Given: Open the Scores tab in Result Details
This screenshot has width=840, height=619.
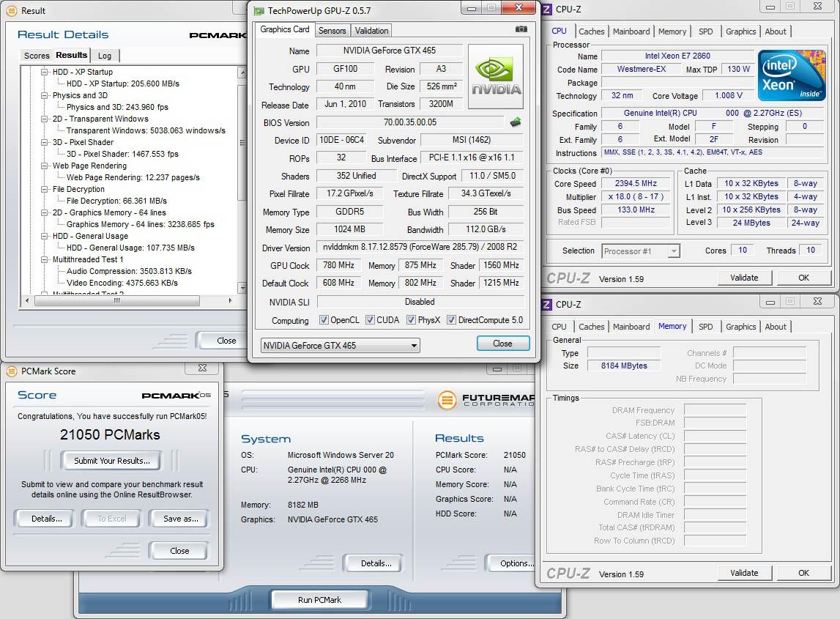Looking at the screenshot, I should (x=37, y=56).
